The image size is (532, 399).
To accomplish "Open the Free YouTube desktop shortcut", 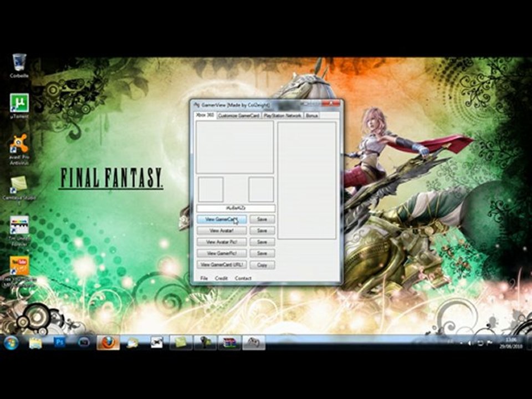I will [19, 272].
